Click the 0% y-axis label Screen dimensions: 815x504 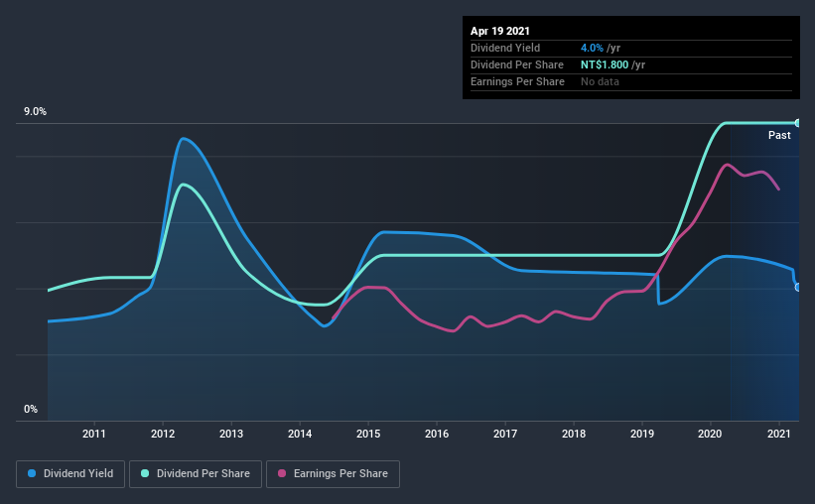pos(31,410)
